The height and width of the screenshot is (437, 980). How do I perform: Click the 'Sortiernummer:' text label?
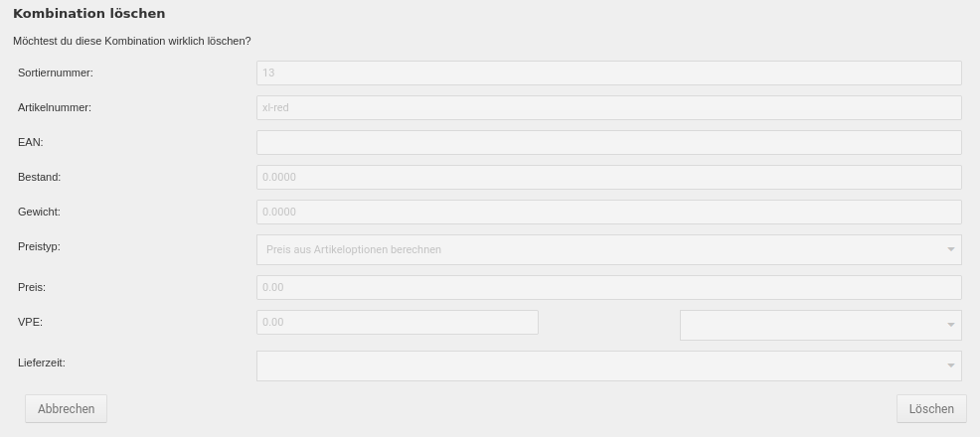pos(56,73)
